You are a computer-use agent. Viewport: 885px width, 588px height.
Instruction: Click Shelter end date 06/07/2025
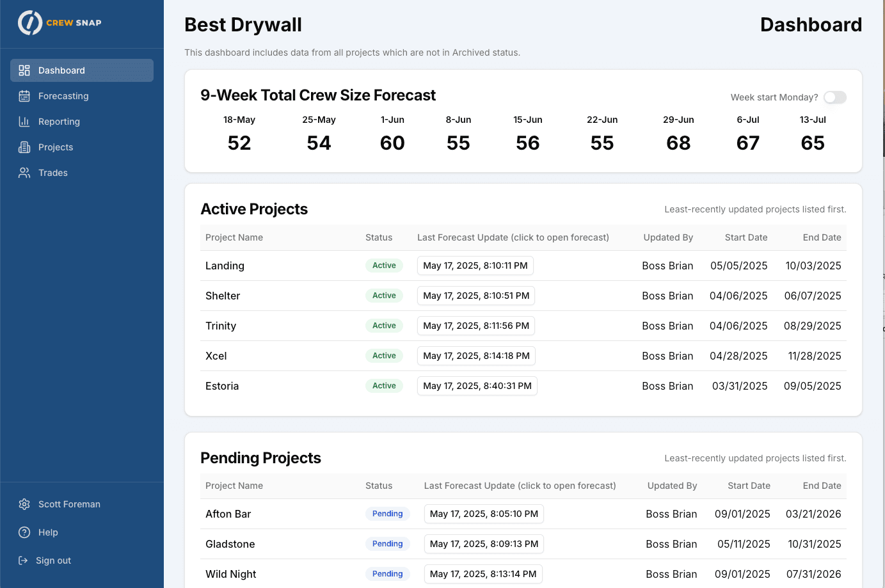pos(813,296)
